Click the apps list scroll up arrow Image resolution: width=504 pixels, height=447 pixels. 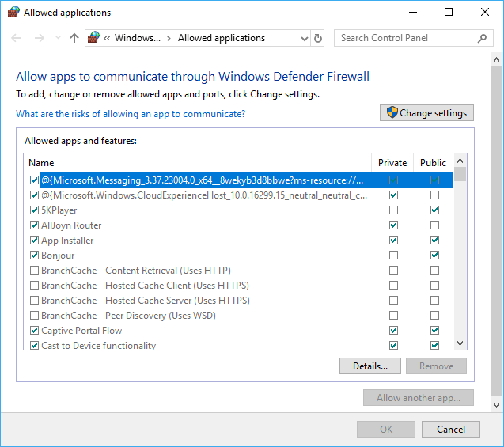[x=460, y=161]
